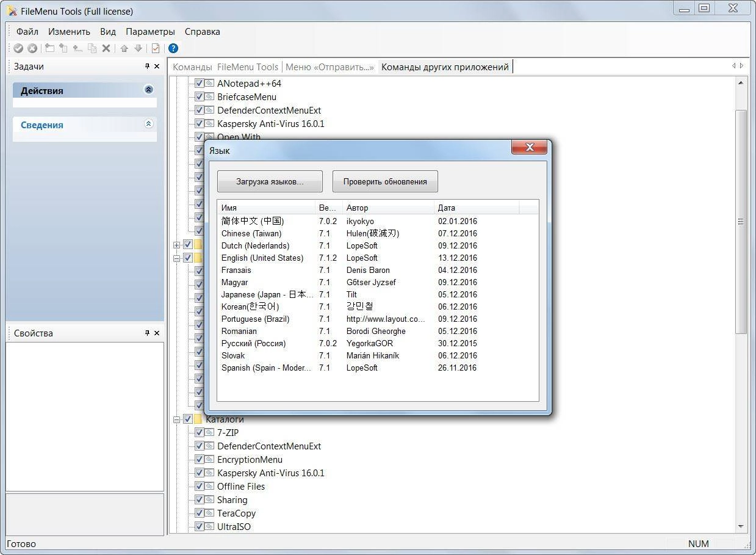This screenshot has height=555, width=756.
Task: Pin the Свойства panel with pushpin icon
Action: [x=147, y=333]
